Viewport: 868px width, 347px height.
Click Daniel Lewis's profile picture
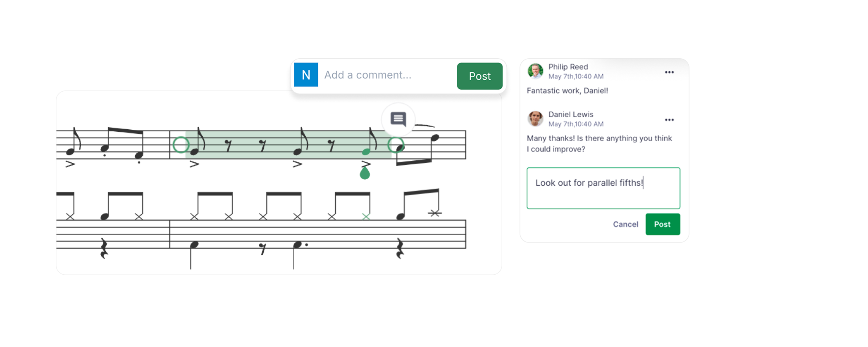click(x=536, y=119)
